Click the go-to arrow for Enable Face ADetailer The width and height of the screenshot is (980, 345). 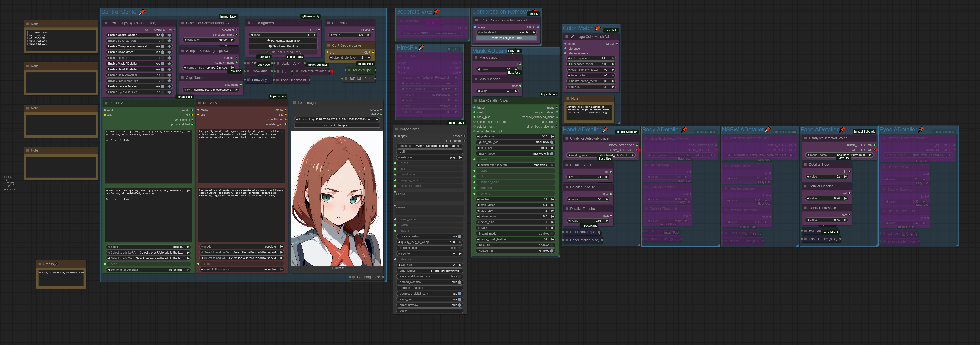tap(169, 86)
